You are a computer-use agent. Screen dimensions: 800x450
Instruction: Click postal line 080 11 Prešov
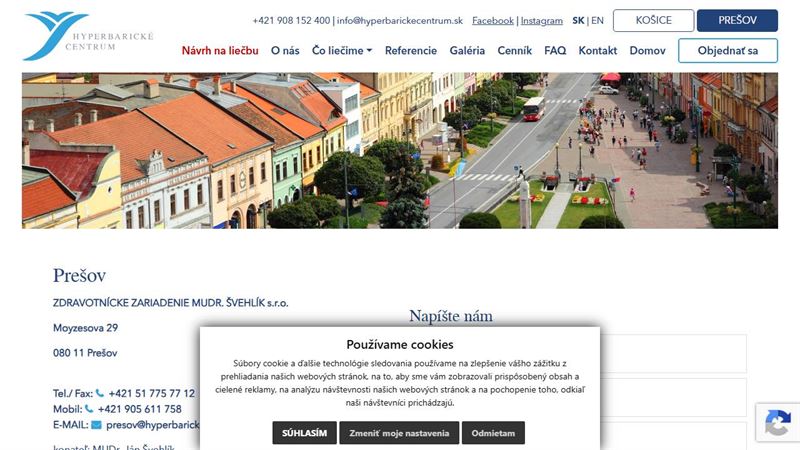tap(85, 353)
